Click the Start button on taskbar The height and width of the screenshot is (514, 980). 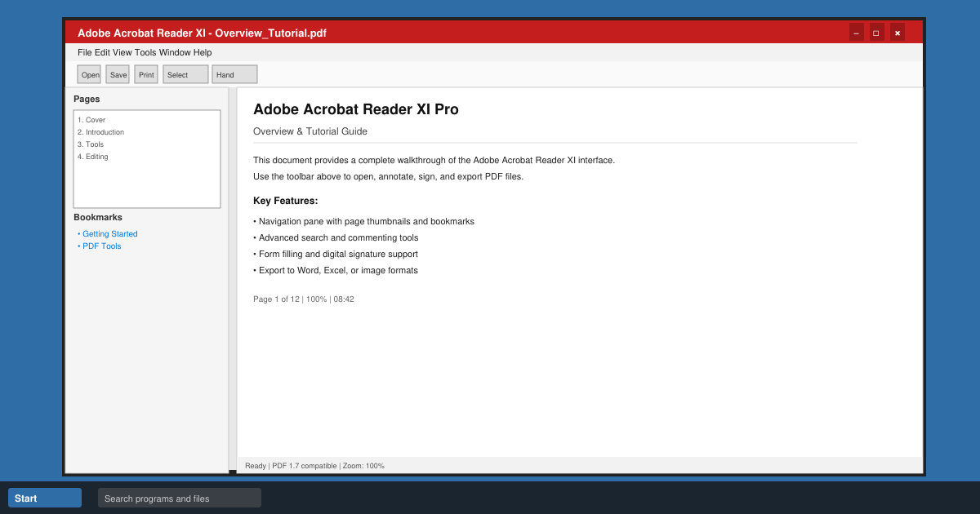(x=45, y=498)
